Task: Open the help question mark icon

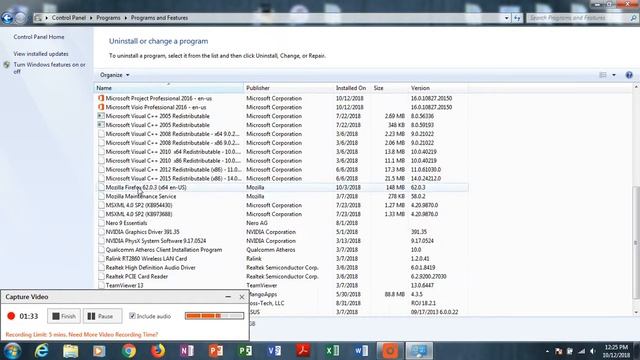Action: click(629, 75)
